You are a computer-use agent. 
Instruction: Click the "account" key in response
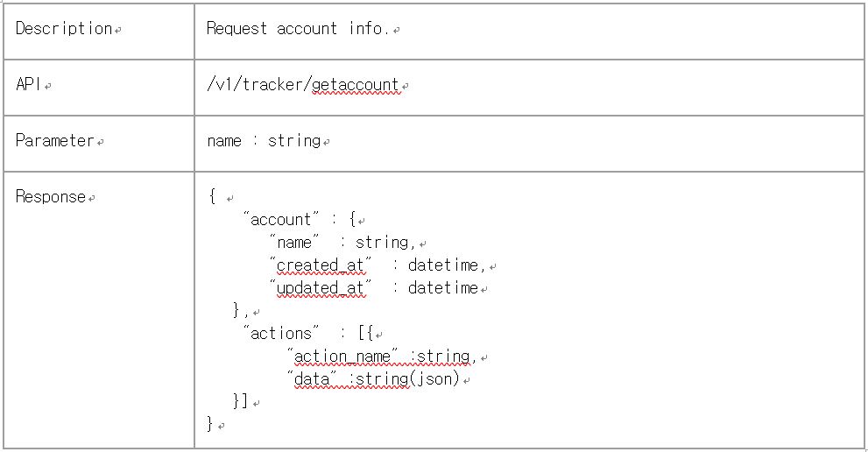[280, 220]
